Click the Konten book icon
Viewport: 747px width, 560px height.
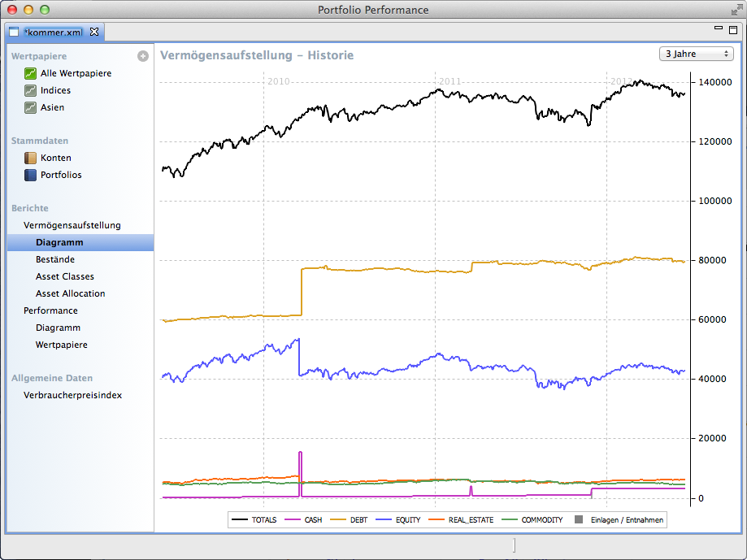30,158
